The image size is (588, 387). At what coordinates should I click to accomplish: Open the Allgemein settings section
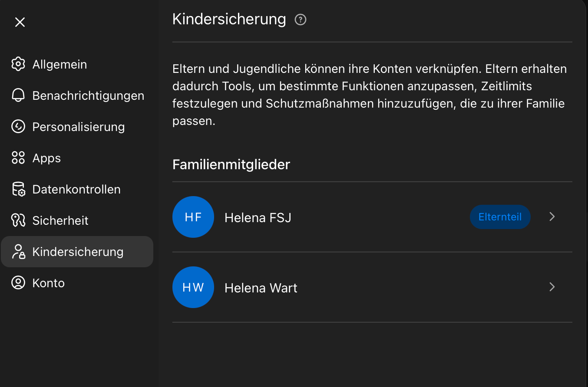tap(59, 64)
